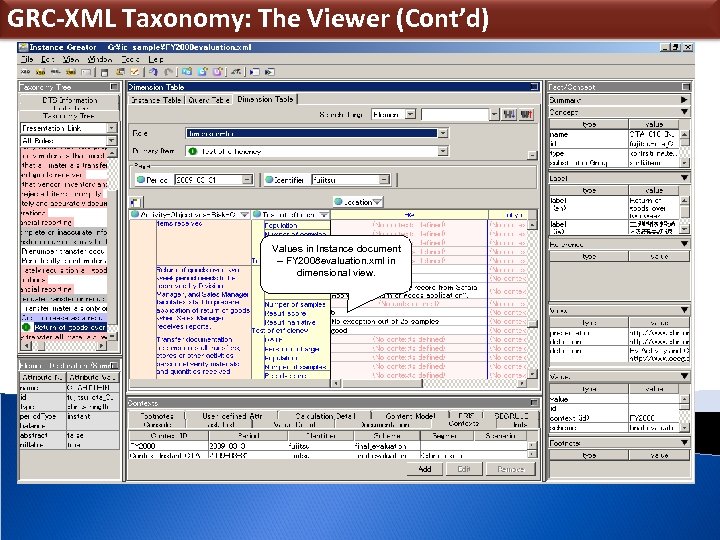The width and height of the screenshot is (720, 540).
Task: Open the File menu
Action: [27, 59]
